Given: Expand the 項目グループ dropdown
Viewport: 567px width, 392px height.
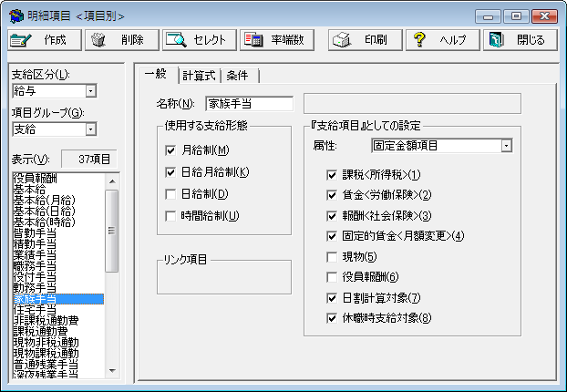Looking at the screenshot, I should tap(90, 130).
